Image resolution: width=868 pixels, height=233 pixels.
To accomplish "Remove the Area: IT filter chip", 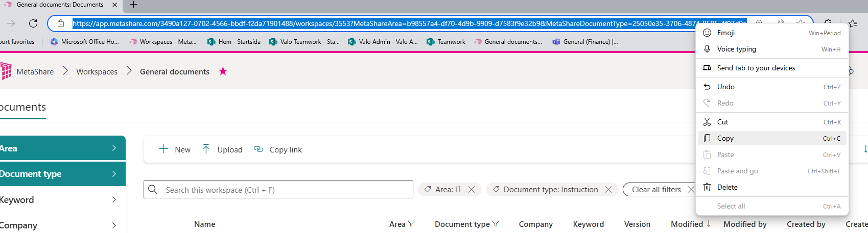I will (x=472, y=190).
